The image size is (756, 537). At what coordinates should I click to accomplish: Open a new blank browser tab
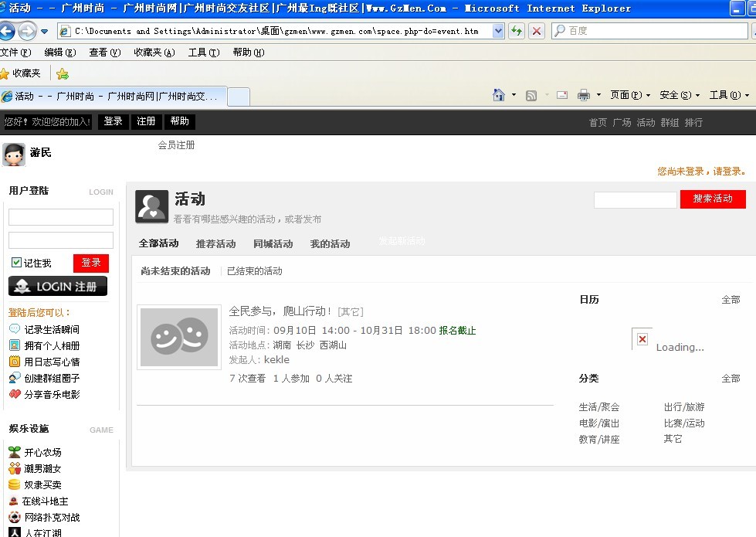[x=238, y=97]
